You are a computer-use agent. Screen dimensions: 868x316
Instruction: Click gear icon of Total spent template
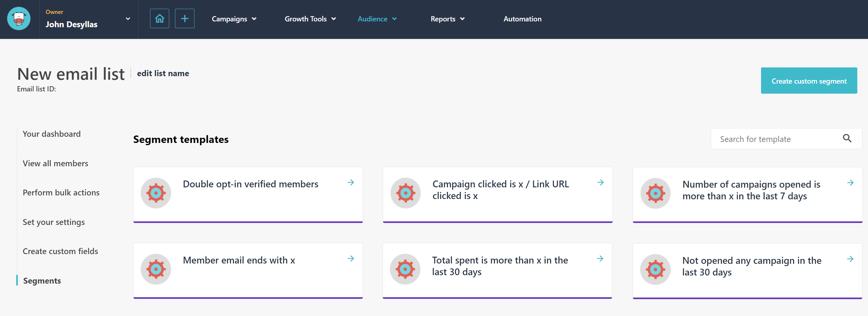tap(405, 269)
